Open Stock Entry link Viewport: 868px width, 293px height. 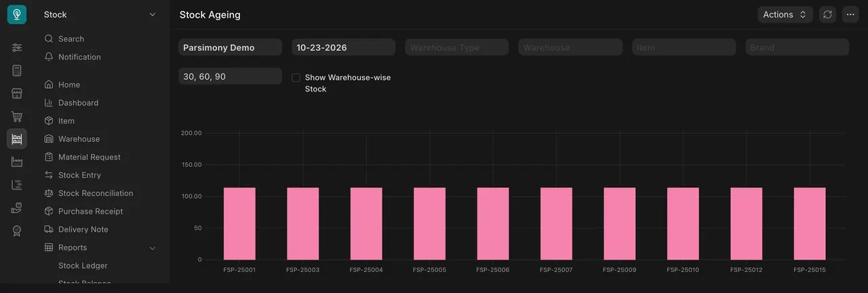[79, 175]
